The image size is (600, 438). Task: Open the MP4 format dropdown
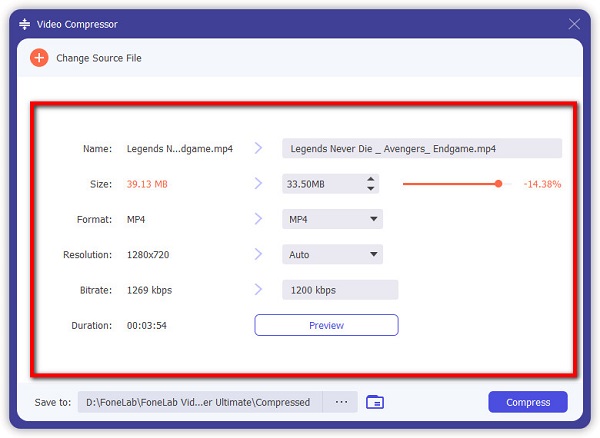333,219
